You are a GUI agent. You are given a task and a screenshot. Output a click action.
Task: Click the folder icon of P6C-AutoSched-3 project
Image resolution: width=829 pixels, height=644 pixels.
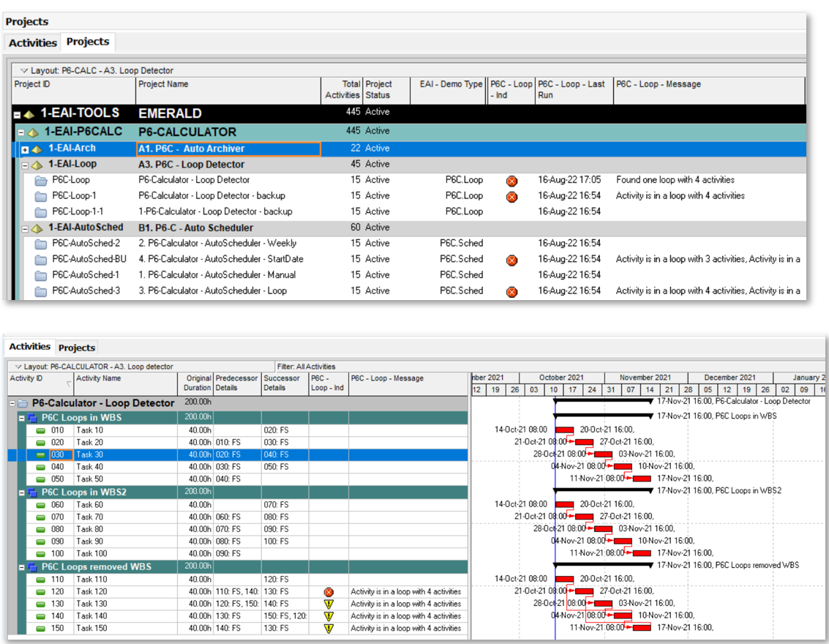coord(40,291)
